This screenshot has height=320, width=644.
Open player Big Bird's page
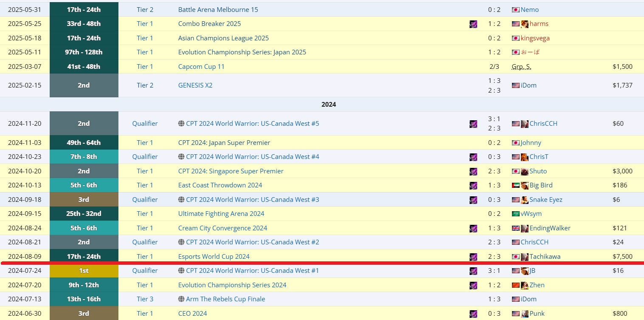point(541,185)
